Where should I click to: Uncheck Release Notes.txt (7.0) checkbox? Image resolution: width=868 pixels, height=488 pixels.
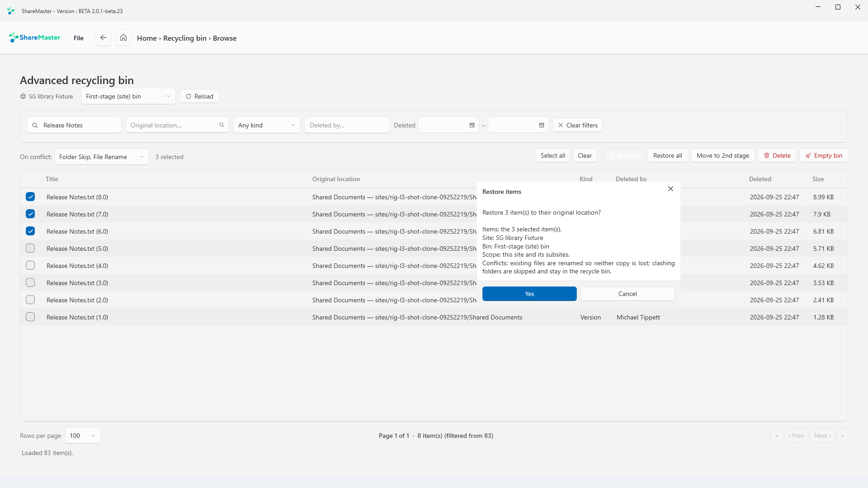point(30,214)
